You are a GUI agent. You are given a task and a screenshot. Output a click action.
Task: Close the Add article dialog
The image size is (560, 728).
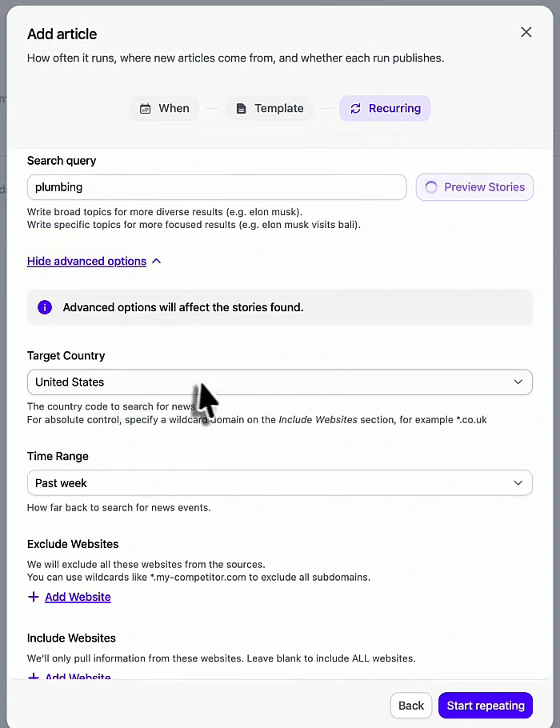(526, 32)
